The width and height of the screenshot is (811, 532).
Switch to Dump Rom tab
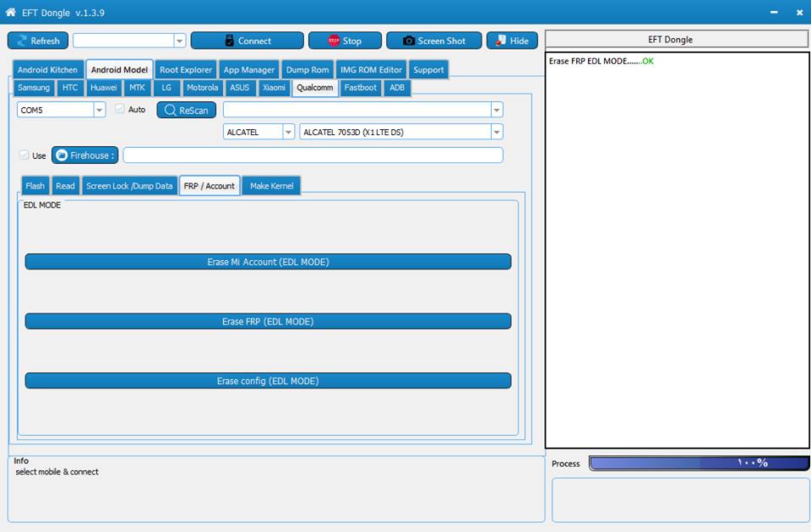[308, 69]
